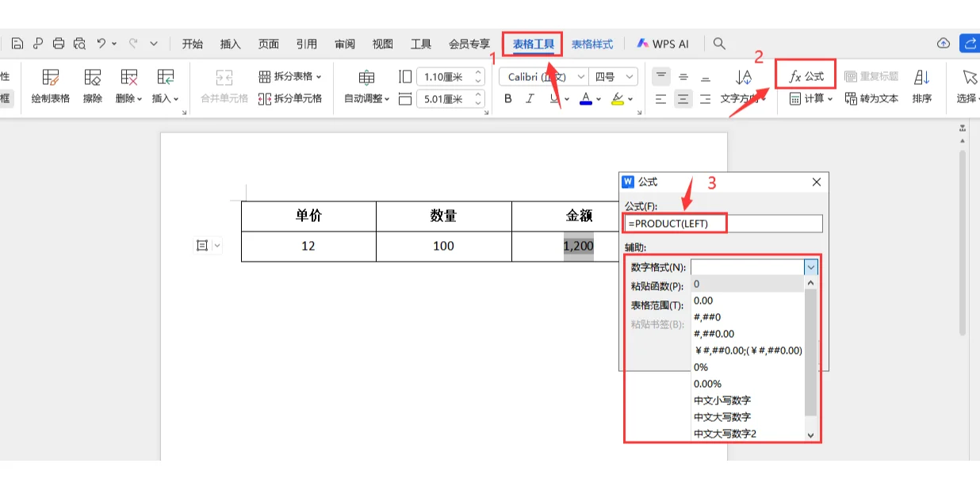Click the table Eraser (擦除) icon
Image resolution: width=980 pixels, height=490 pixels.
(x=93, y=86)
